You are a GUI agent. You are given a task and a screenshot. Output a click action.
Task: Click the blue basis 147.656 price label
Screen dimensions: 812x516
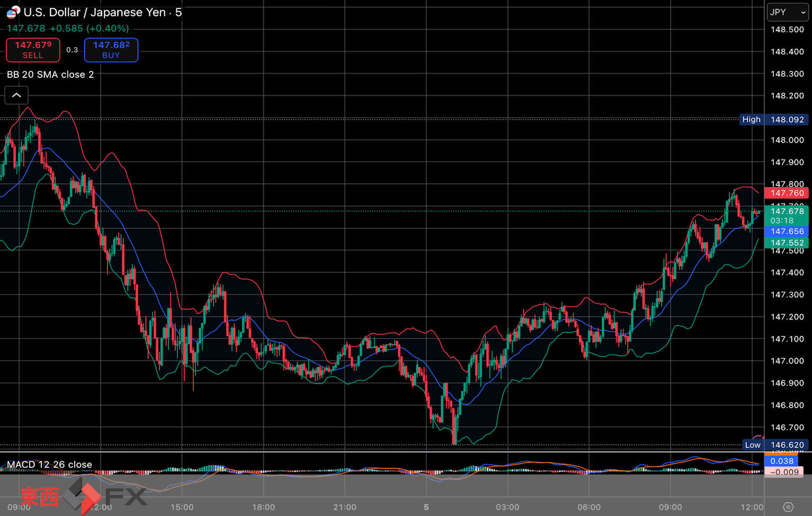pos(787,232)
